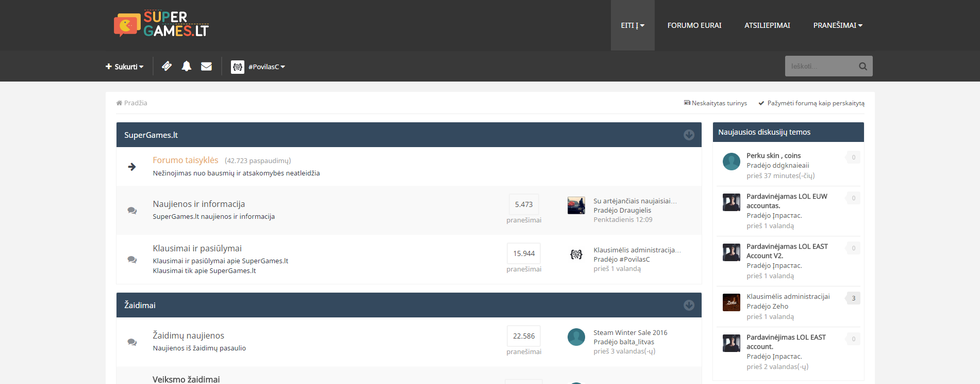Open Pardavinėjimas LOL EAST account topic
Screen dimensions: 980x384
coord(786,342)
